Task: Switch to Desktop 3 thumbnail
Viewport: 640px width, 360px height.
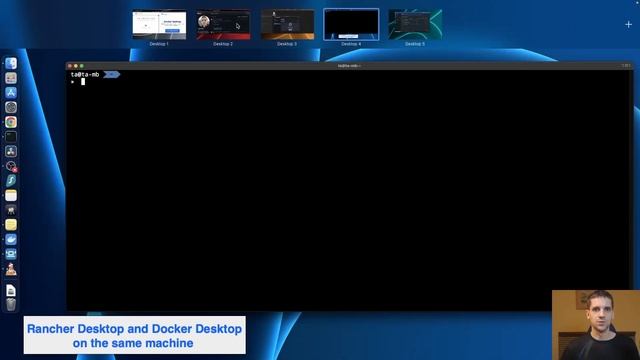Action: pyautogui.click(x=287, y=25)
